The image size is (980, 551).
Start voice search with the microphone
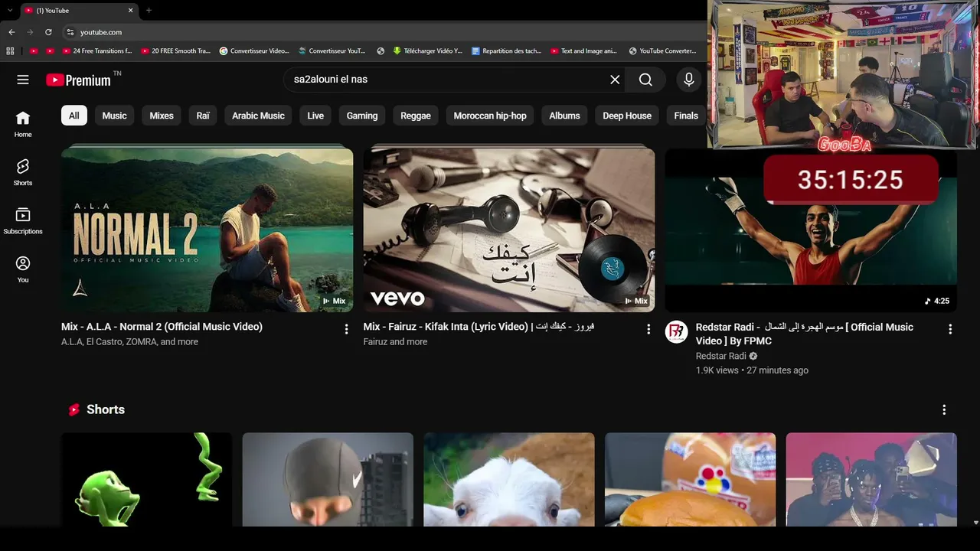(x=689, y=80)
